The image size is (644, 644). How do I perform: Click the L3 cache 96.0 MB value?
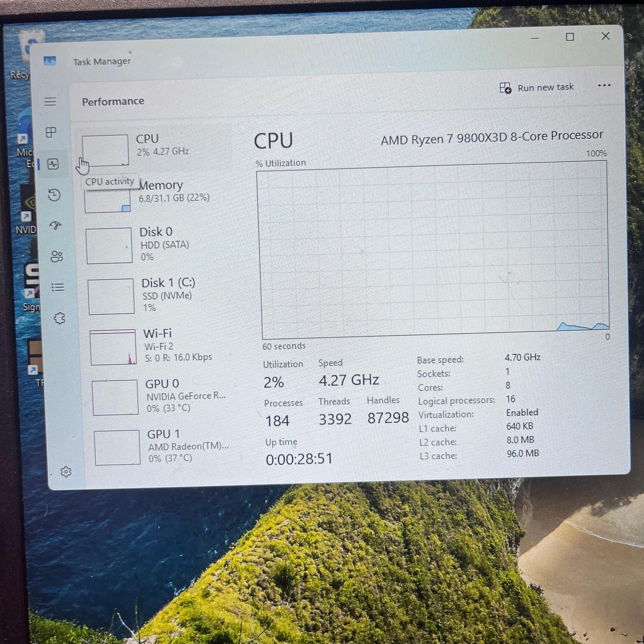point(523,453)
